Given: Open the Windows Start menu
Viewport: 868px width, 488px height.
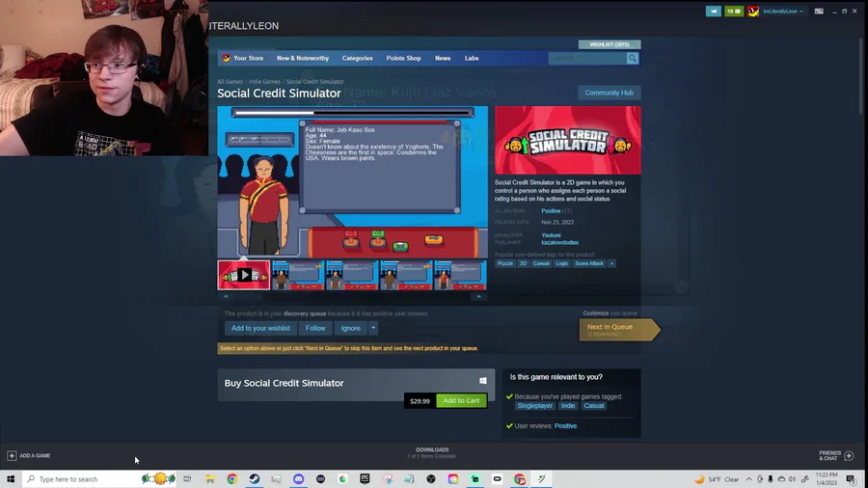Looking at the screenshot, I should point(11,479).
